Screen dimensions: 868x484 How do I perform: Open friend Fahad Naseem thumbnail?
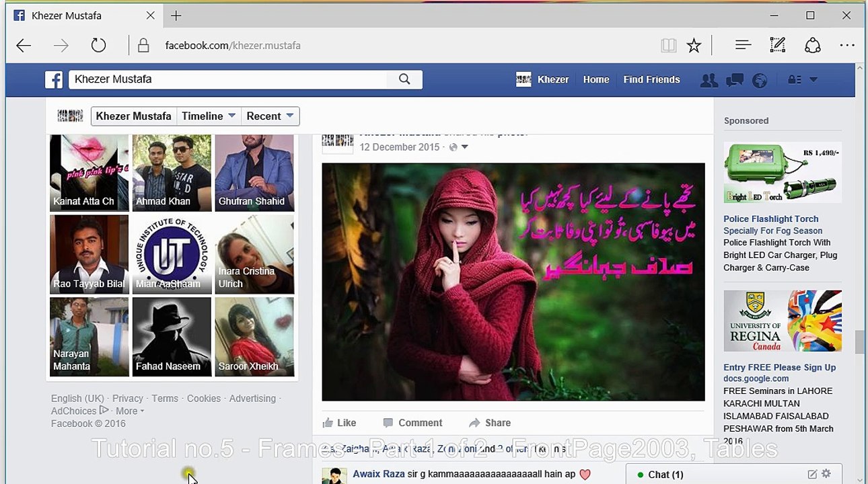172,337
